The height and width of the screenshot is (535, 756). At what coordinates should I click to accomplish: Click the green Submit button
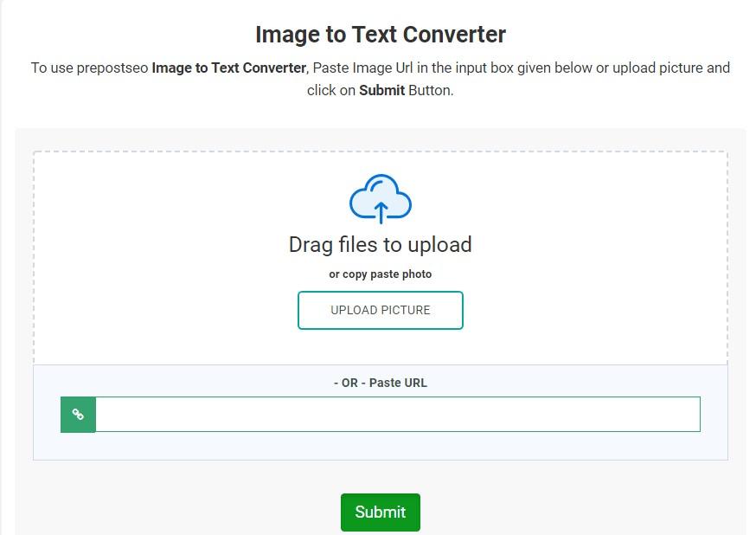click(x=381, y=512)
